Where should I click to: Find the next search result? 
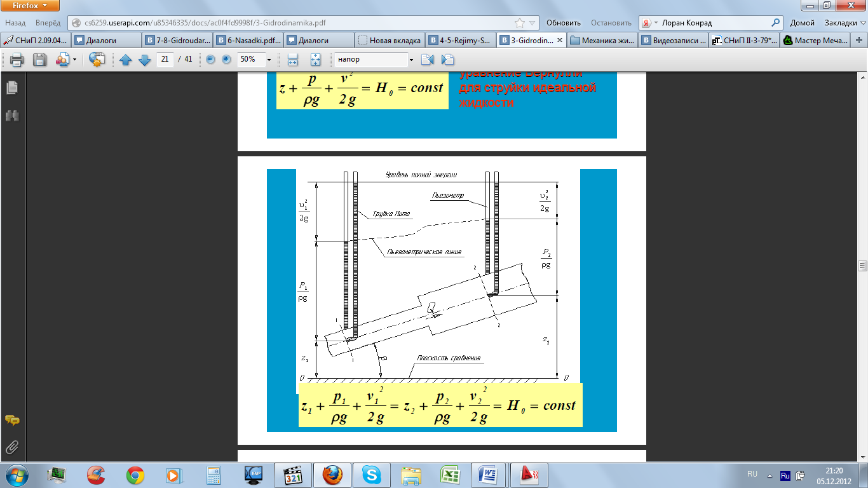pyautogui.click(x=447, y=60)
